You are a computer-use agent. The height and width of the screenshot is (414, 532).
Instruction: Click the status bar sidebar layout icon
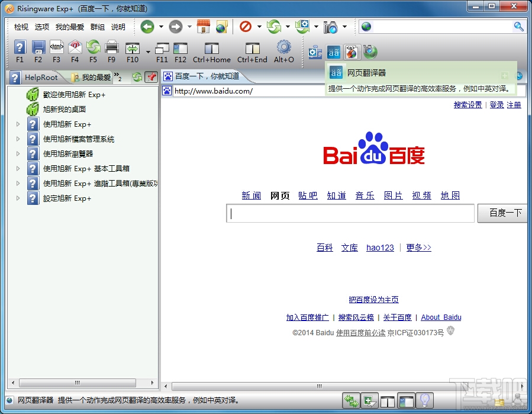[x=406, y=401]
